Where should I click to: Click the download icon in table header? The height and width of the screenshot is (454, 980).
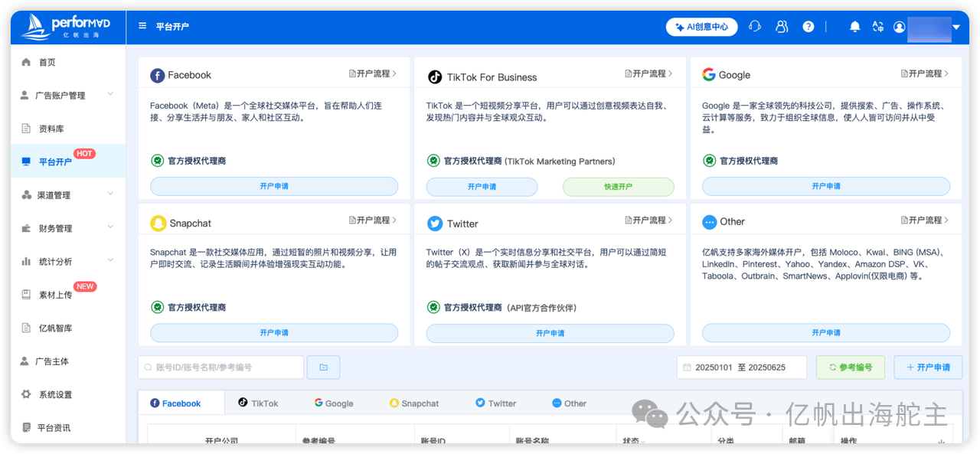coord(941,442)
